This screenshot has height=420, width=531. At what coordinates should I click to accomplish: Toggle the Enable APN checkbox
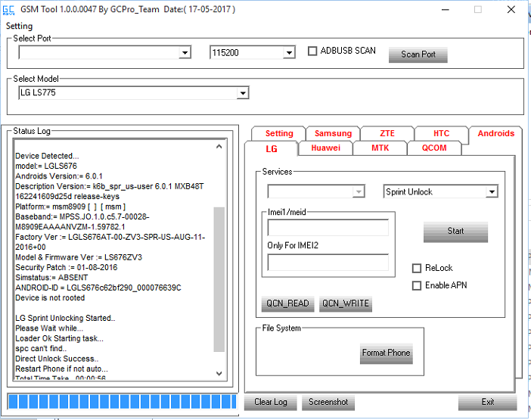tap(417, 285)
